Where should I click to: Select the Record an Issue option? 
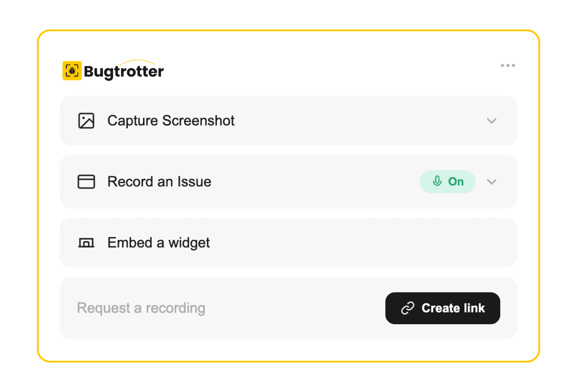tap(159, 181)
